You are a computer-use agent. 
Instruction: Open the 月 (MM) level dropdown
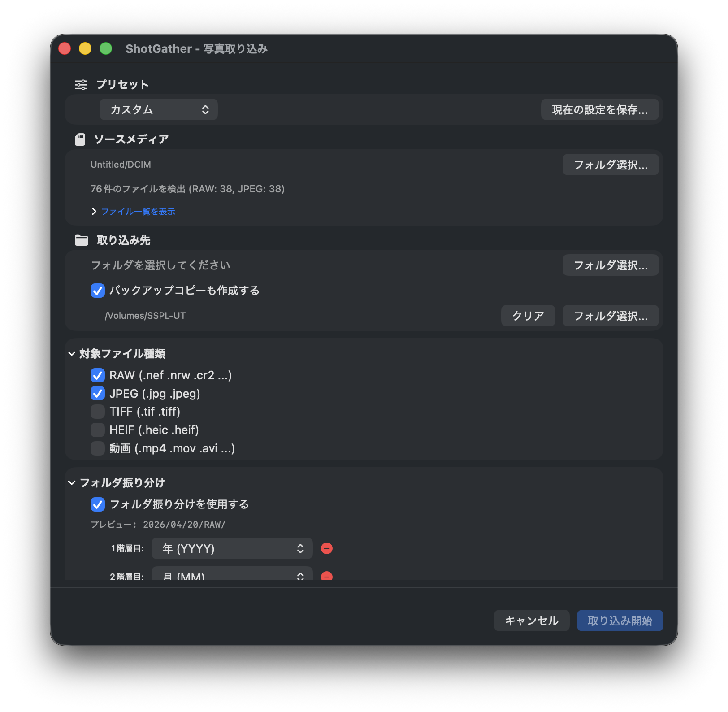point(232,576)
